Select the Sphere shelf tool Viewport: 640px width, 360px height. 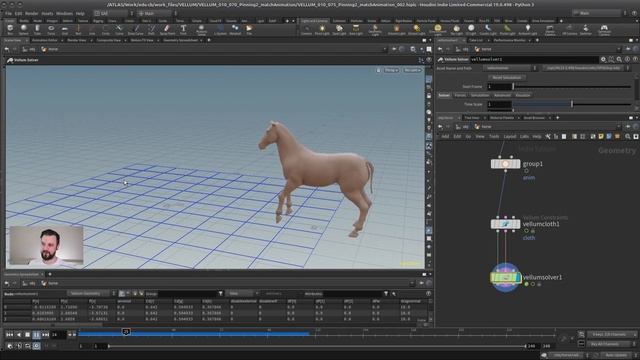24,29
